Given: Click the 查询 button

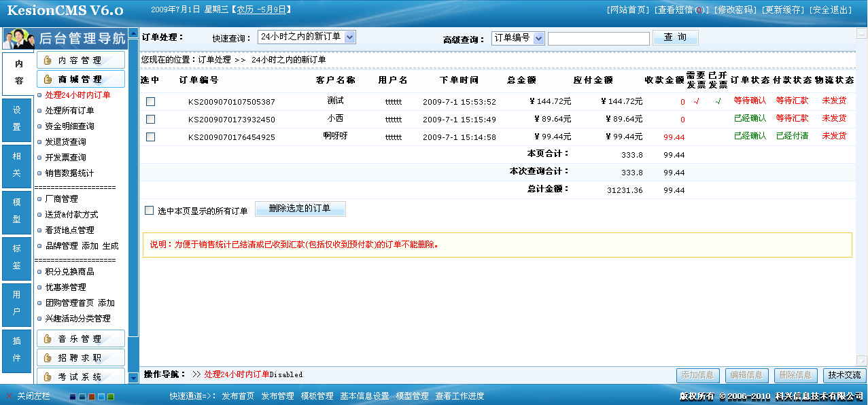Looking at the screenshot, I should (x=674, y=37).
